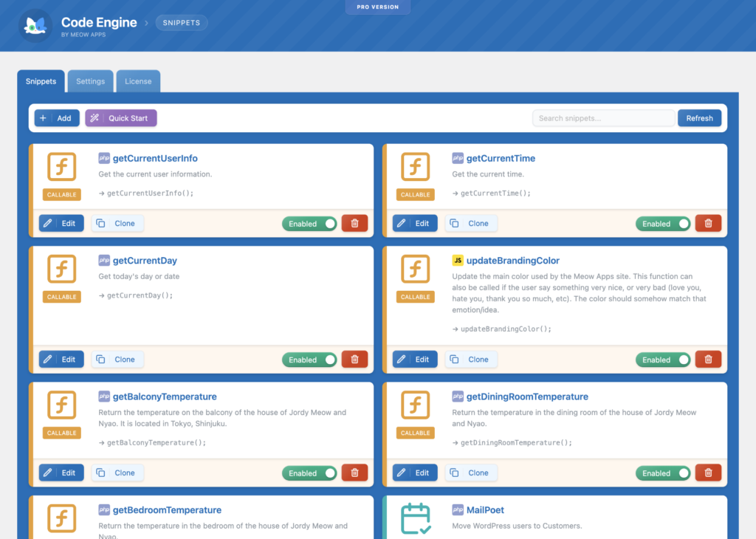Click the calendar icon of MailPoet snippet
Image resolution: width=756 pixels, height=539 pixels.
click(x=415, y=518)
